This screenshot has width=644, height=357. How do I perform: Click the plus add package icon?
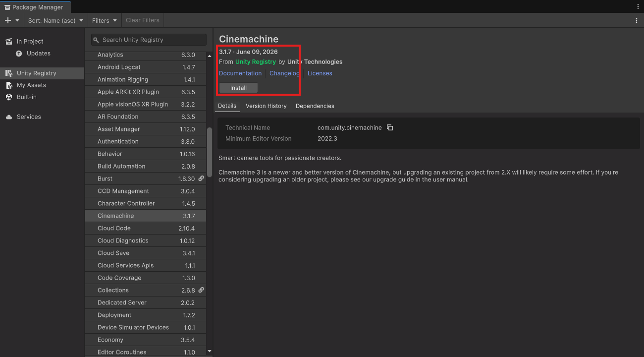(8, 20)
